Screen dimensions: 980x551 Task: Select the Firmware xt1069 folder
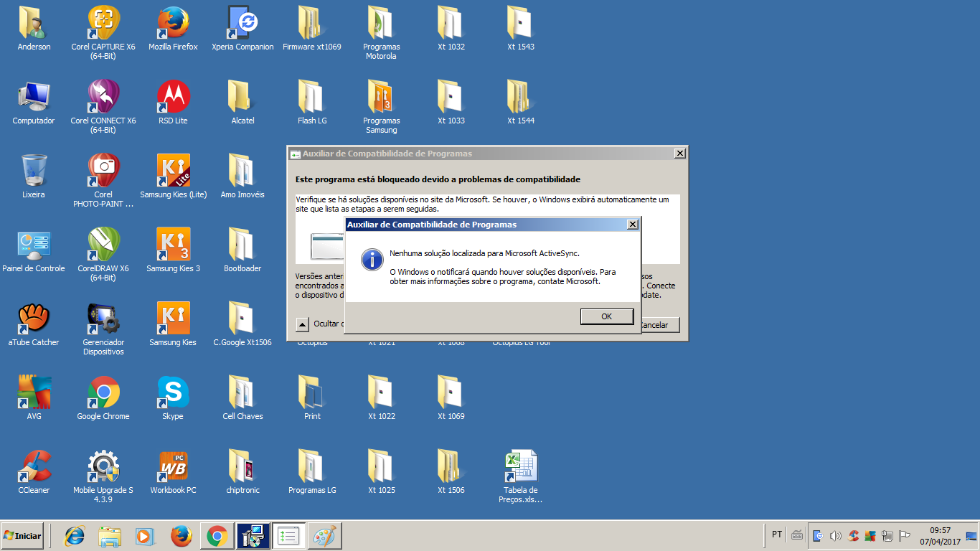(312, 29)
